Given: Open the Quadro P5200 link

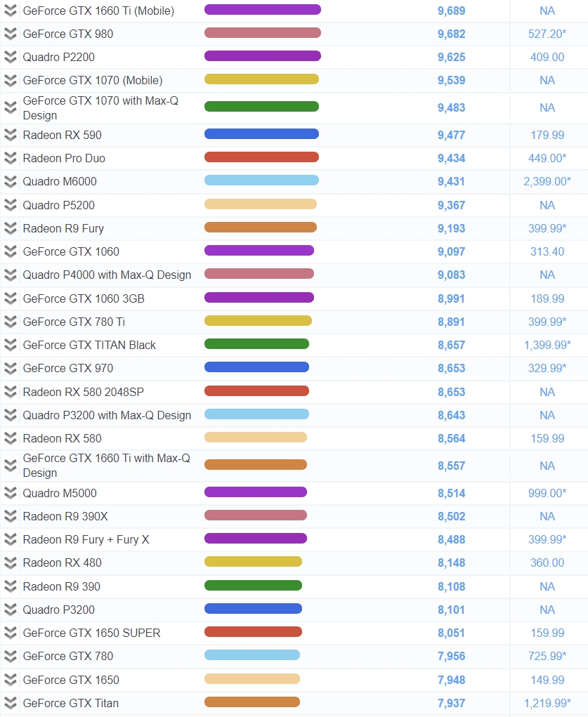Looking at the screenshot, I should click(x=58, y=205).
